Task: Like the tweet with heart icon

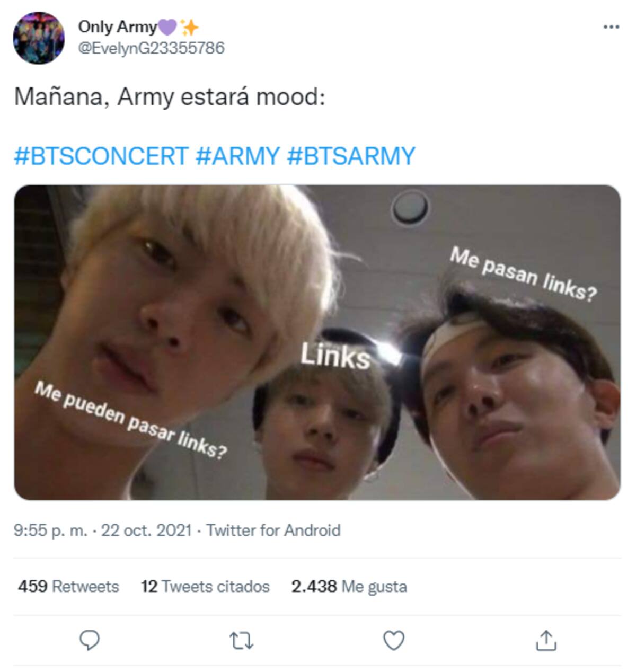Action: point(393,641)
